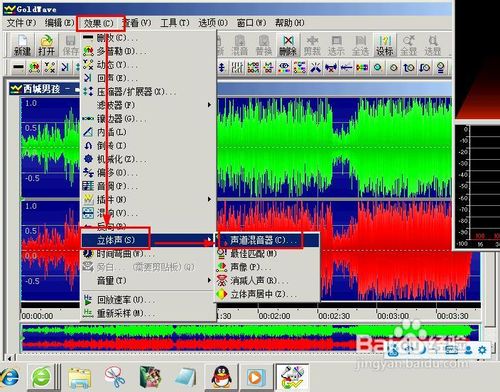Open the 帮助(H) menu

click(x=290, y=23)
